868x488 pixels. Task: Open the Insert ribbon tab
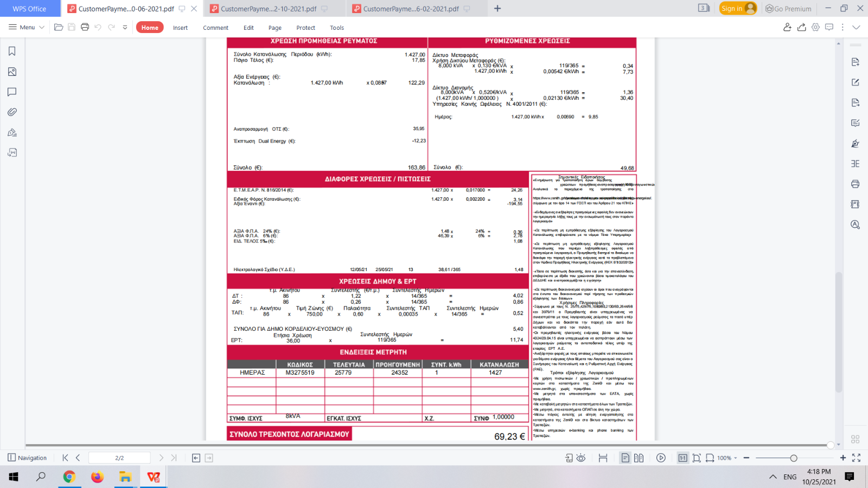pyautogui.click(x=180, y=28)
